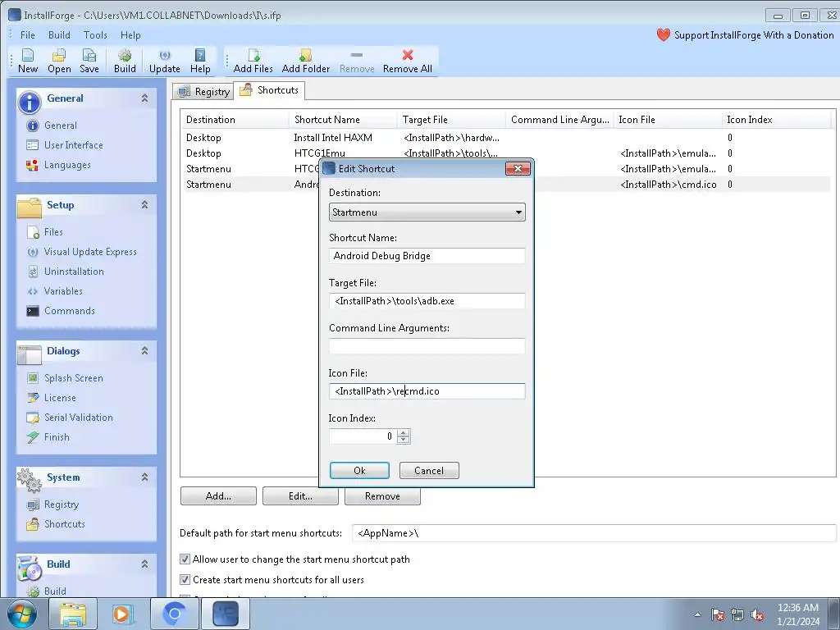
Task: Open the Help menu
Action: [130, 34]
